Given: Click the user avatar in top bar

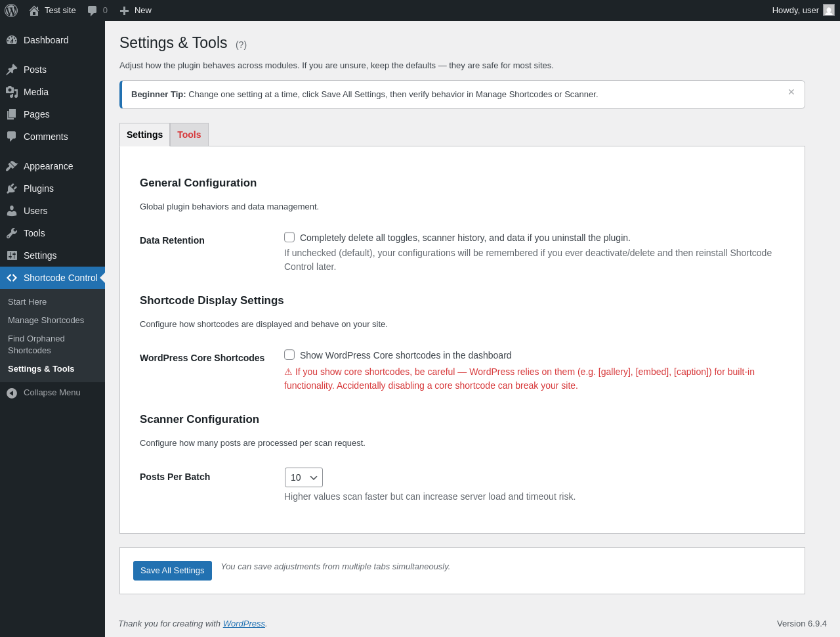Looking at the screenshot, I should tap(829, 11).
